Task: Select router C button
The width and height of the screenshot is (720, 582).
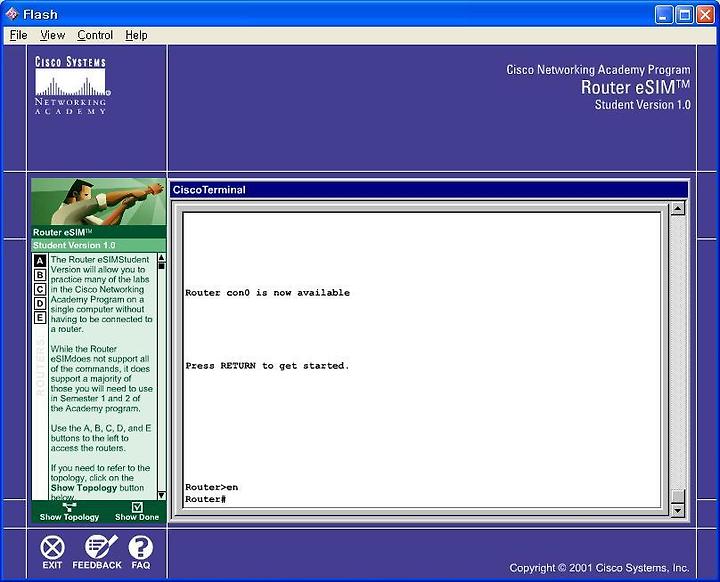Action: pyautogui.click(x=40, y=289)
